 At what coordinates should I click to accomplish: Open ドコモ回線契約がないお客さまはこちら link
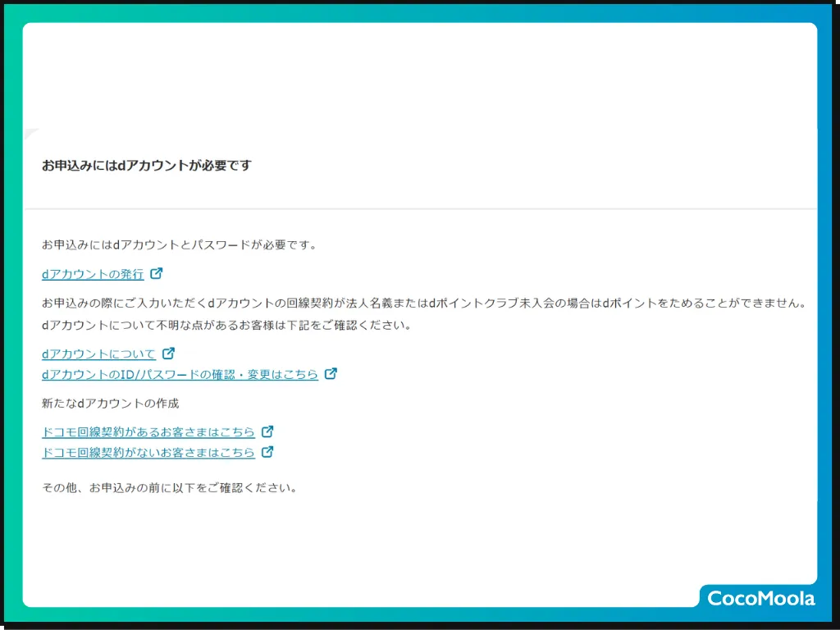pyautogui.click(x=148, y=452)
